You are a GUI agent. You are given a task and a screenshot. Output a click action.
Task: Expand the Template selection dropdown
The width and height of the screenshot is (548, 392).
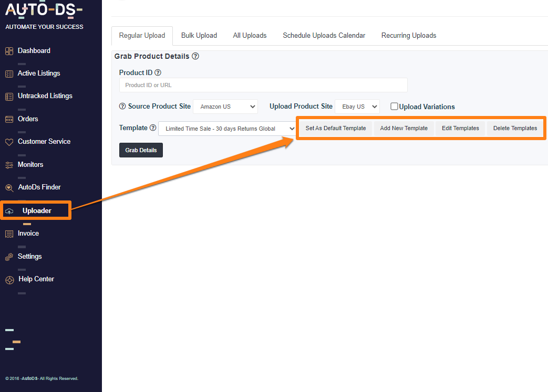pyautogui.click(x=227, y=129)
